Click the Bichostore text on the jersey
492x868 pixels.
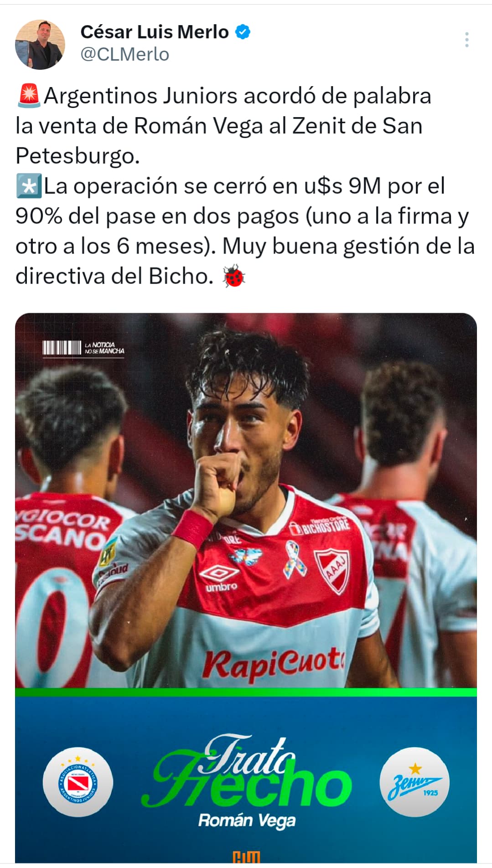tap(321, 525)
